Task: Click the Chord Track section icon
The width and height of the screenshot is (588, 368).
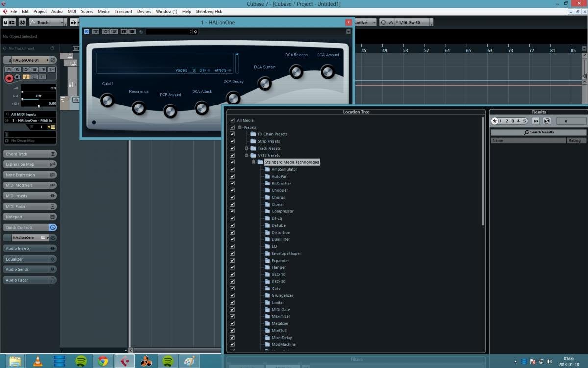Action: click(53, 154)
